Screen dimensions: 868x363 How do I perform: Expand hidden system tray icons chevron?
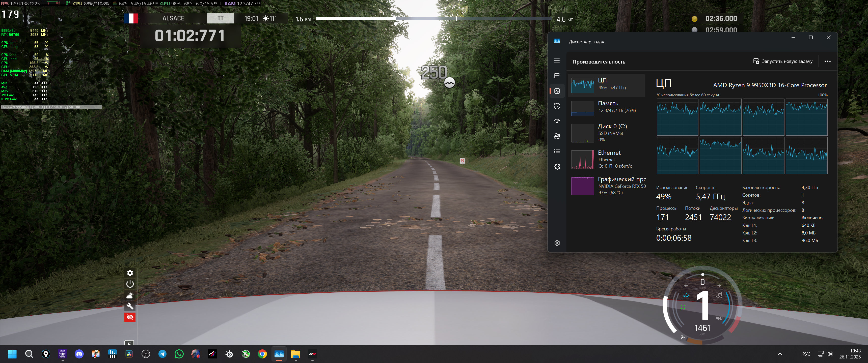pos(780,354)
